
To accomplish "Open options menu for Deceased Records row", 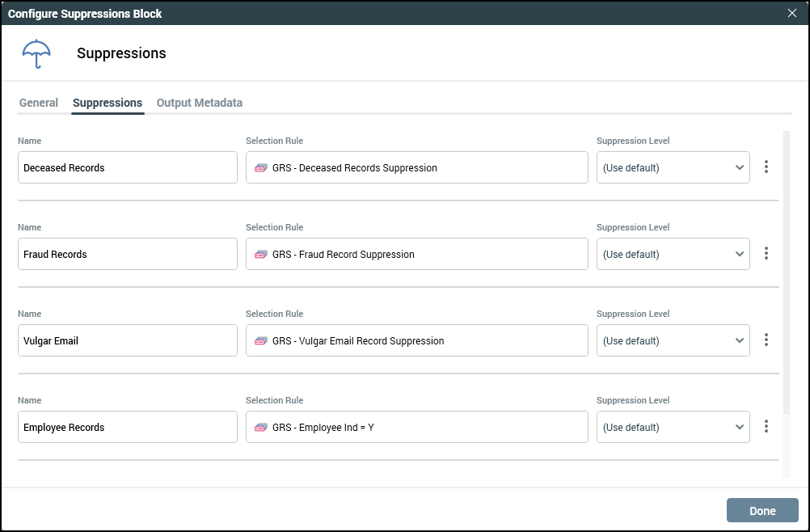I will pos(766,167).
